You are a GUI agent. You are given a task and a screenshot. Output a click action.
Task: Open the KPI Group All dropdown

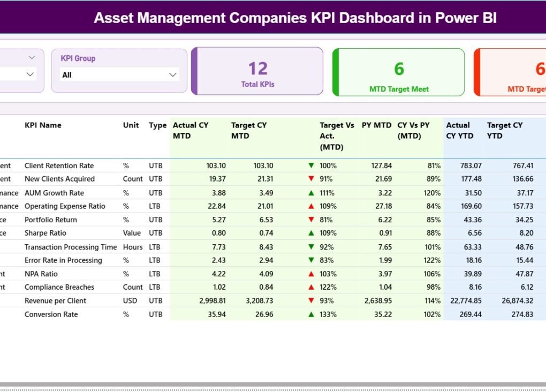119,74
